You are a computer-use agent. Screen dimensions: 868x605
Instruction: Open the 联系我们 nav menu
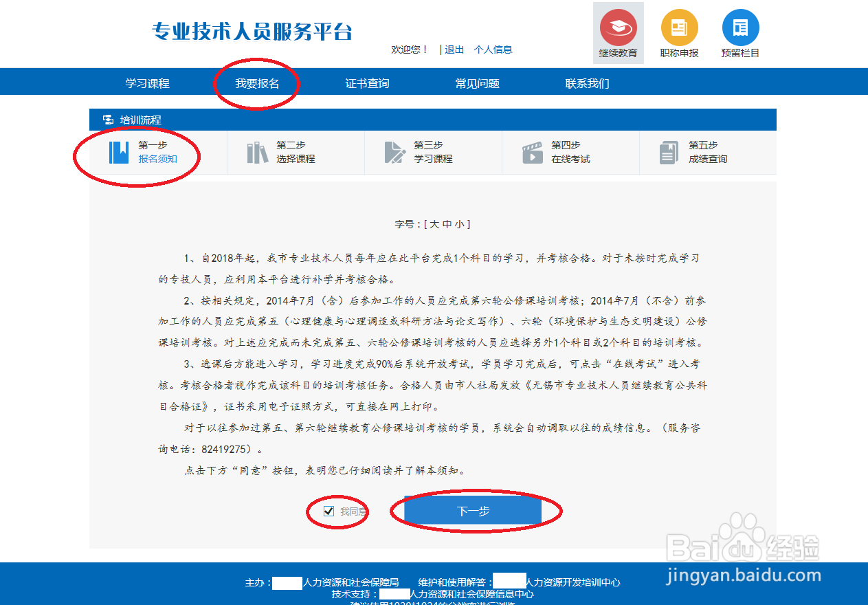[x=587, y=83]
